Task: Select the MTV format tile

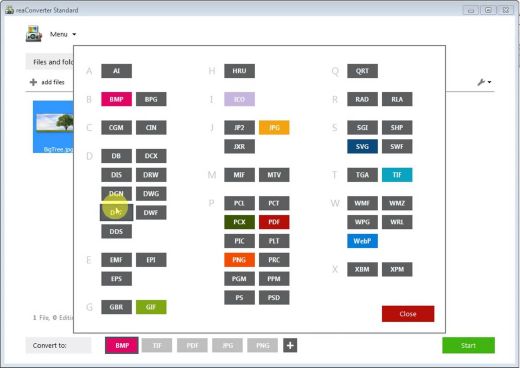Action: (274, 175)
